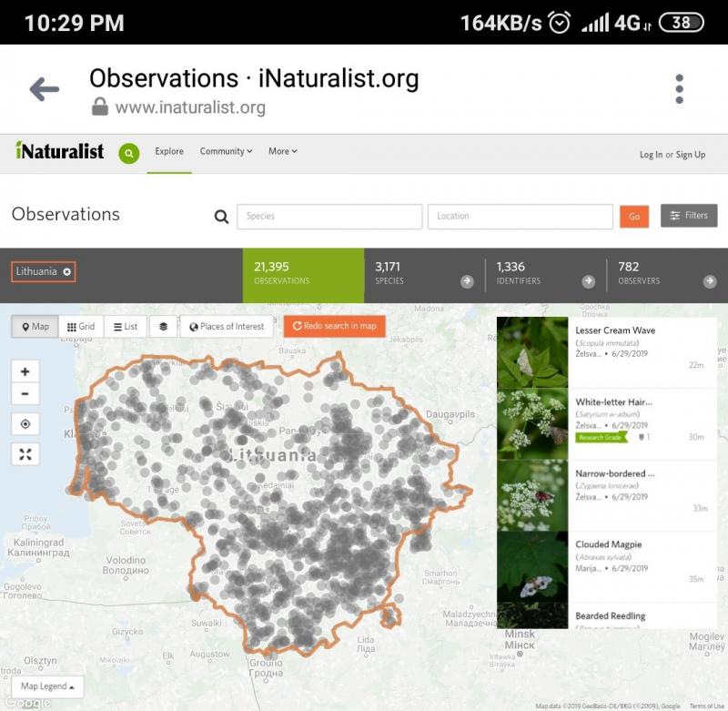728x711 pixels.
Task: Select the 782 Observers tab
Action: point(667,276)
